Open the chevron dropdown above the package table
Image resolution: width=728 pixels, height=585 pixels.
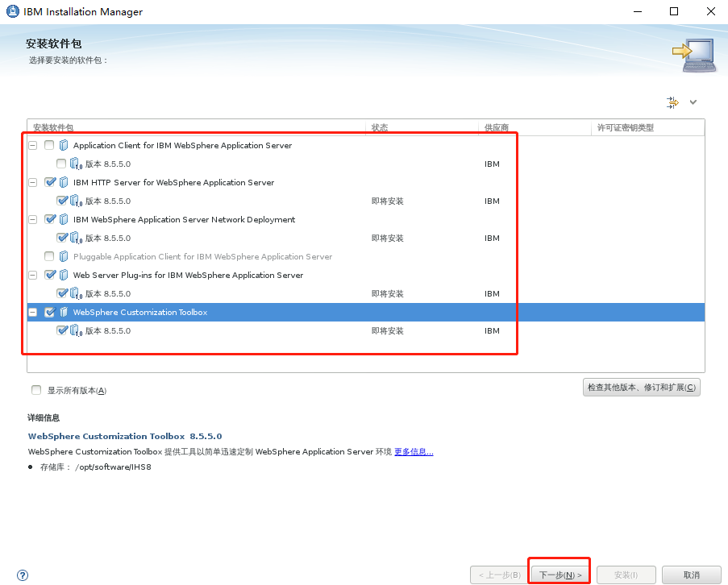(x=692, y=102)
